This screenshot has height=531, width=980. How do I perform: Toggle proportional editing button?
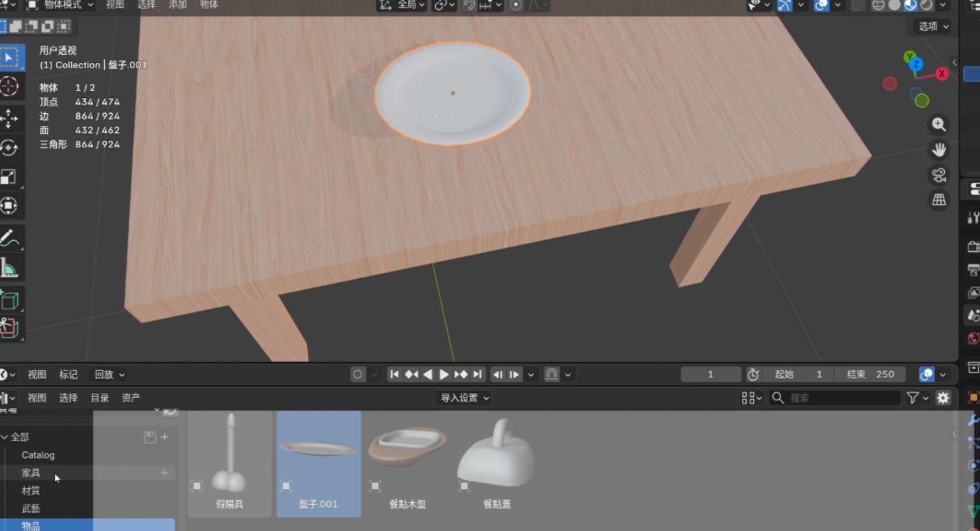click(516, 5)
